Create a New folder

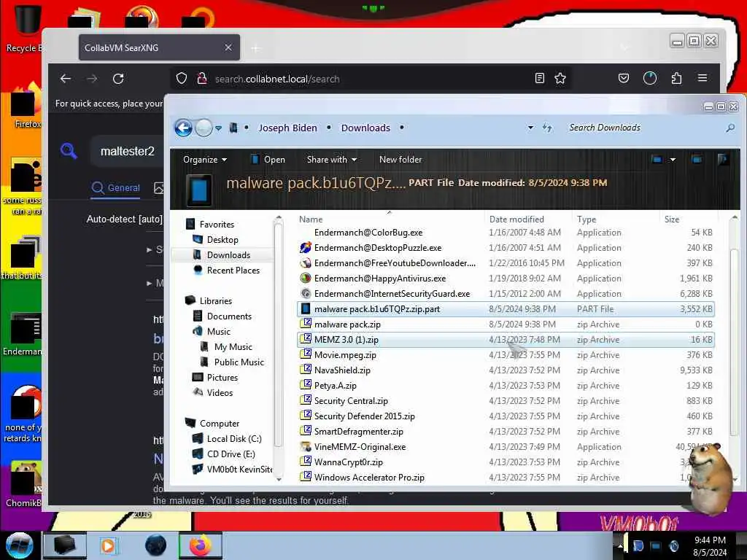[x=400, y=160]
